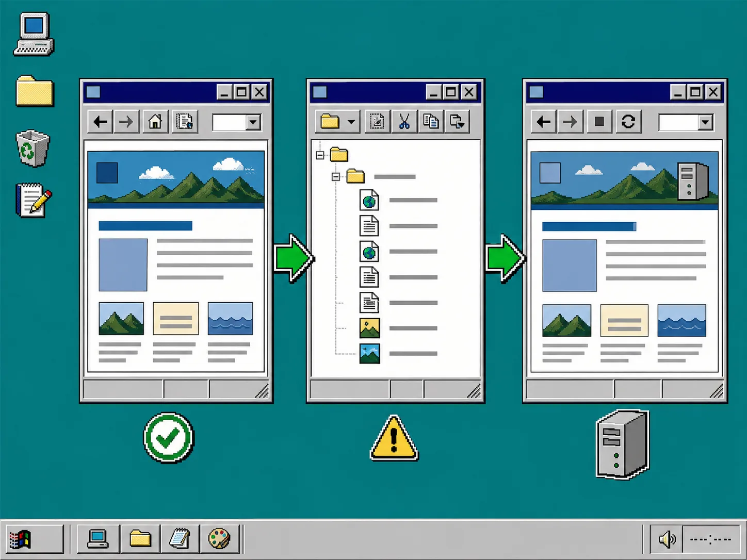Screen dimensions: 747x560
Task: Click the clock in the system tray
Action: [x=711, y=540]
